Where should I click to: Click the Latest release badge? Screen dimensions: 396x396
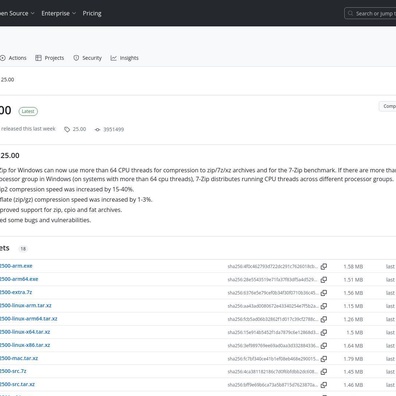click(28, 111)
